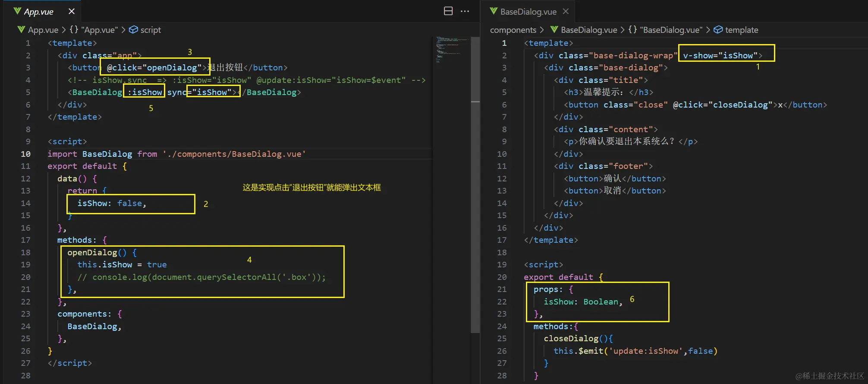Image resolution: width=868 pixels, height=384 pixels.
Task: Open the script breadcrumb item
Action: coord(151,30)
